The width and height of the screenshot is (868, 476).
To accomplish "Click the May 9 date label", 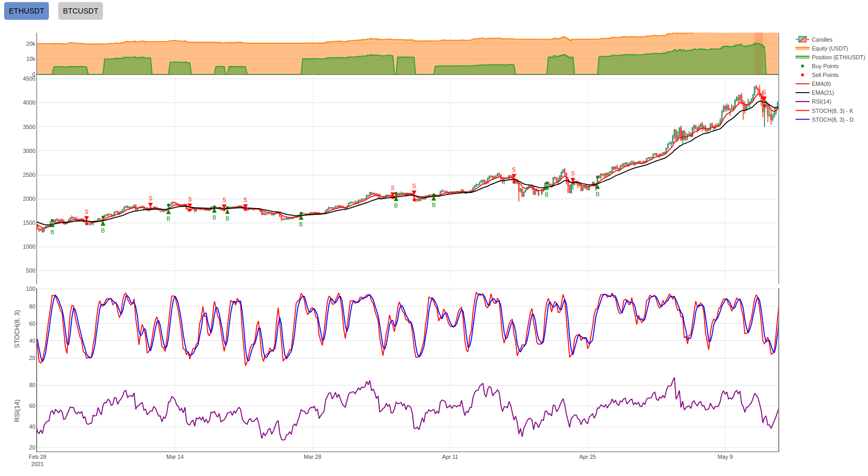I will point(724,457).
